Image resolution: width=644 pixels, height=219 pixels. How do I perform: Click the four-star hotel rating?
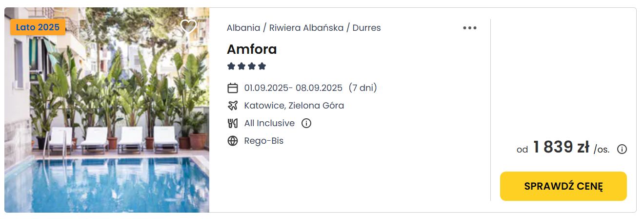coord(246,66)
